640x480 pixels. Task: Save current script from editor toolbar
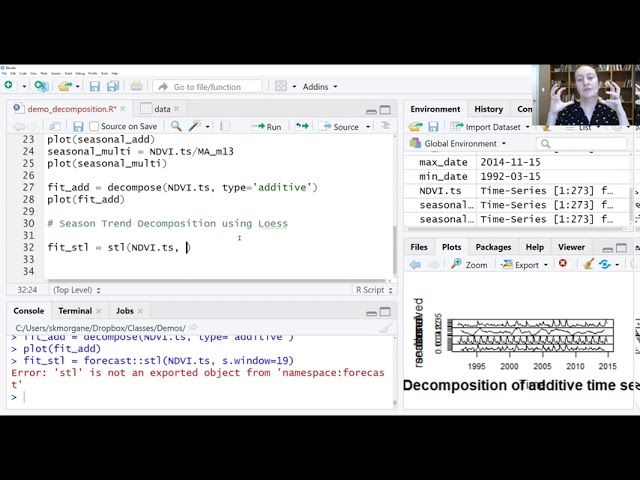pos(78,127)
